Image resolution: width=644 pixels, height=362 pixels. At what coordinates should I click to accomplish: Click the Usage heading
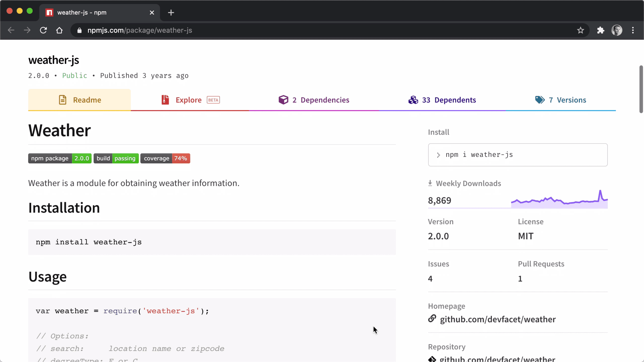(47, 277)
